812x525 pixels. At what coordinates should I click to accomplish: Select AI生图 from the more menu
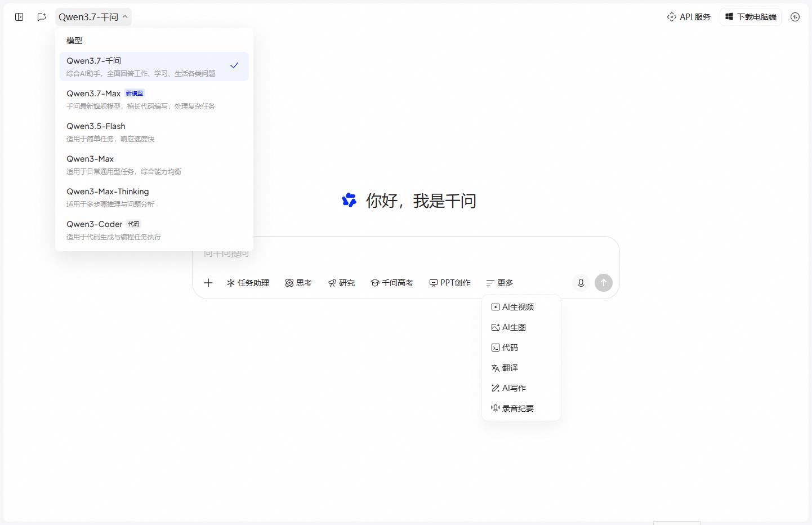coord(521,327)
